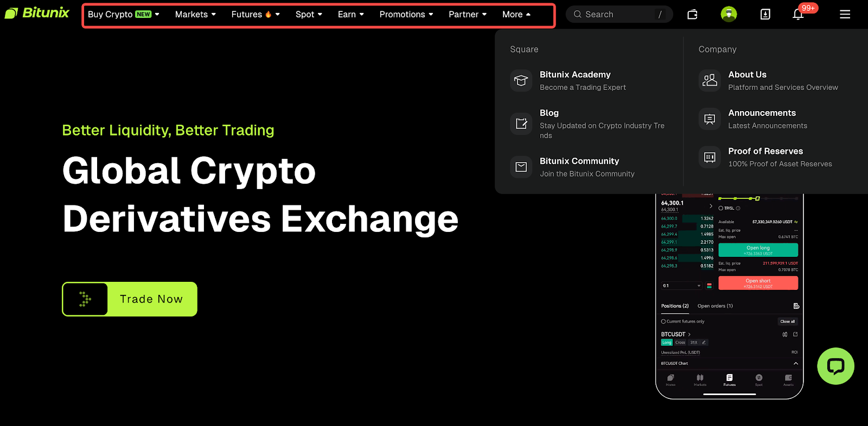Expand the Promotions dropdown

point(406,15)
